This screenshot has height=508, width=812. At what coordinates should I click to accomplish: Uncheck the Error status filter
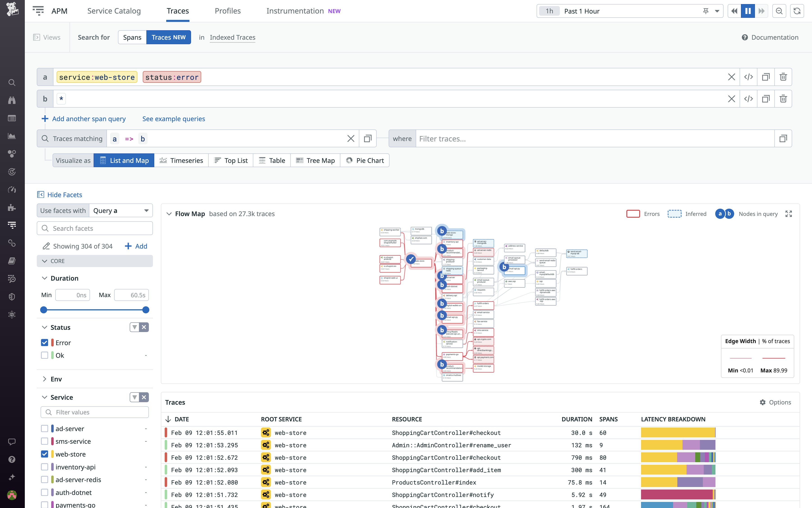pyautogui.click(x=44, y=342)
